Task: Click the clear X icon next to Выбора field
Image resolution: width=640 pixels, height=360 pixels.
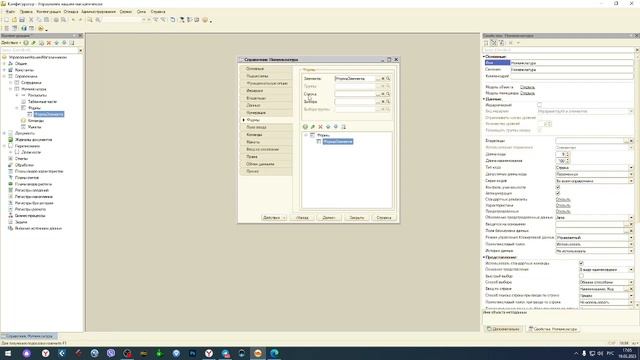Action: pos(383,102)
